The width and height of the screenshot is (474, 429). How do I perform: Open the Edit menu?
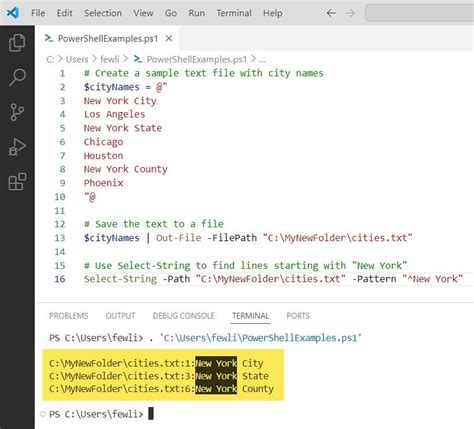click(64, 13)
